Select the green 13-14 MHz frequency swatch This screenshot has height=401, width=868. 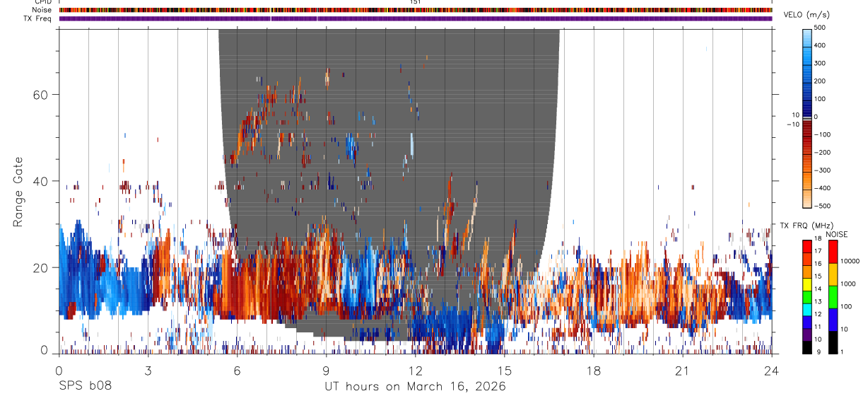click(807, 296)
